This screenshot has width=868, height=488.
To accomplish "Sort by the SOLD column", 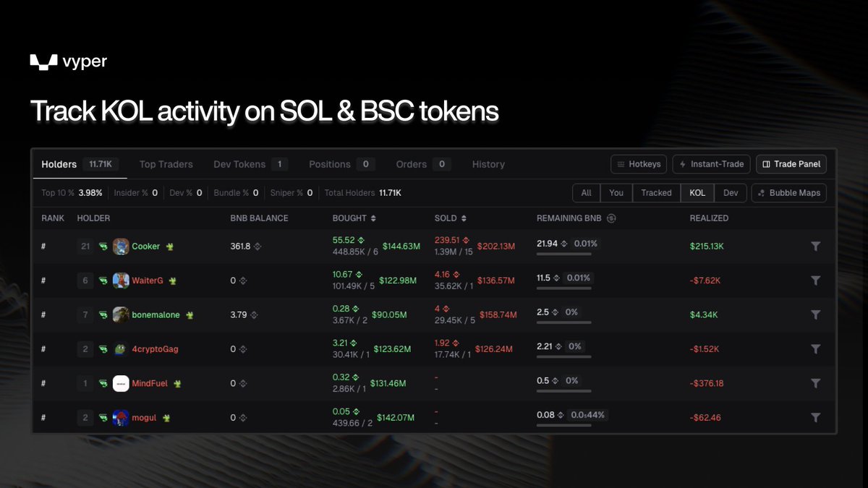I will pos(449,218).
